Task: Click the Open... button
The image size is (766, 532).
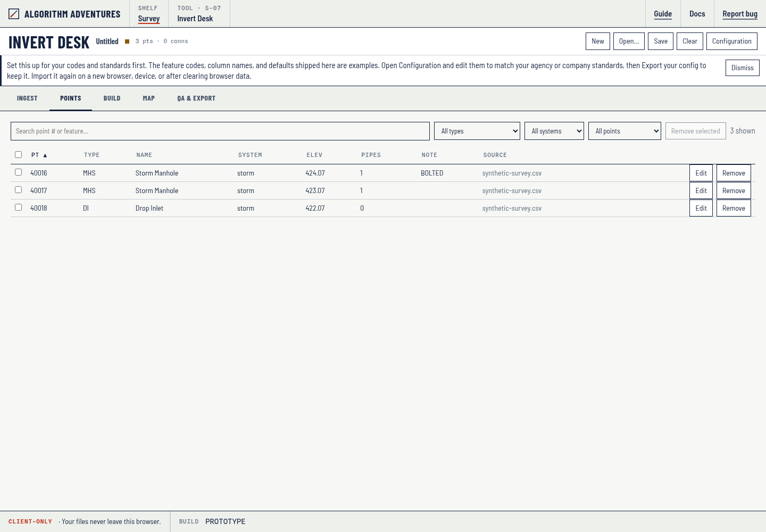Action: coord(629,41)
